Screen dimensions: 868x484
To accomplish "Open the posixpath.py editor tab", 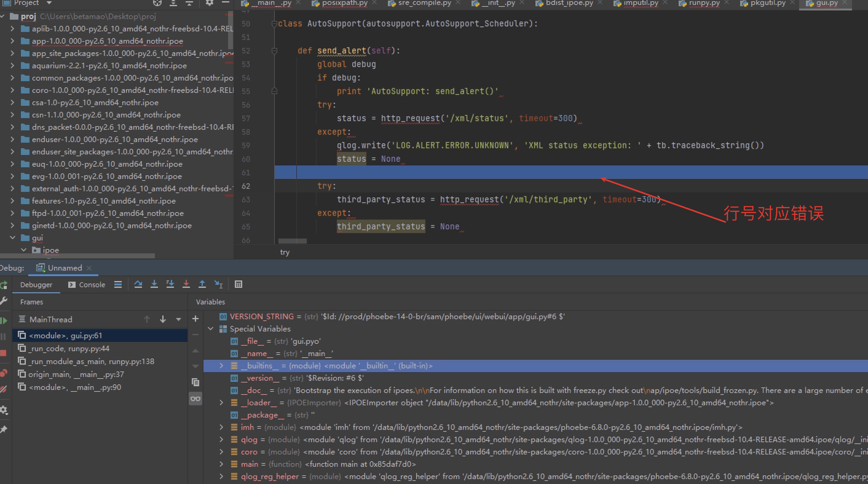I will (340, 3).
